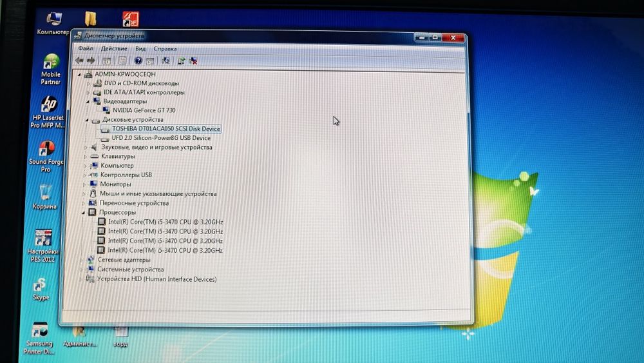
Task: Select NVIDIA GeForce GT 730
Action: [144, 110]
